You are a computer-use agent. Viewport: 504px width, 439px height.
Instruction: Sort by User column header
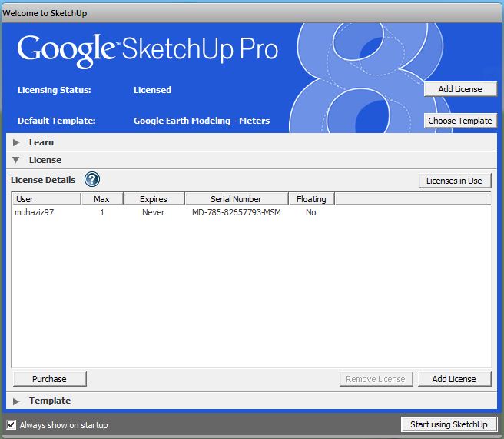[47, 199]
